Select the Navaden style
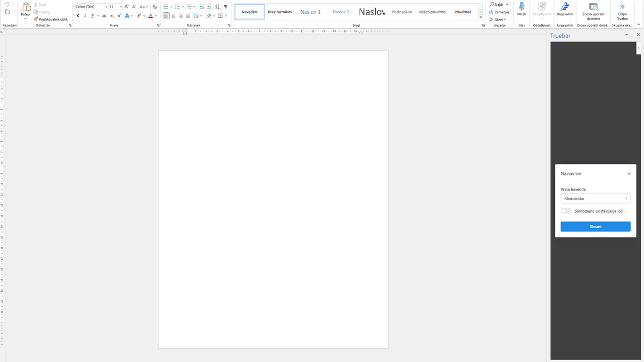The width and height of the screenshot is (644, 362). pos(249,12)
